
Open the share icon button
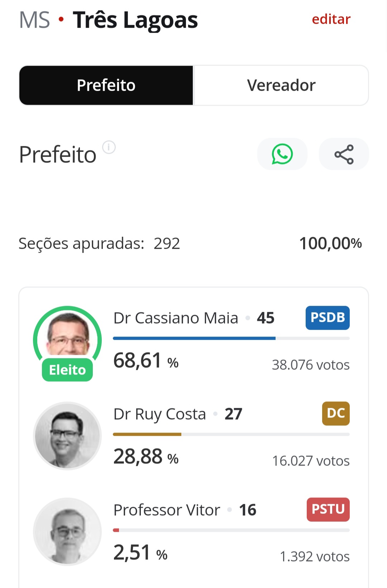click(x=344, y=154)
